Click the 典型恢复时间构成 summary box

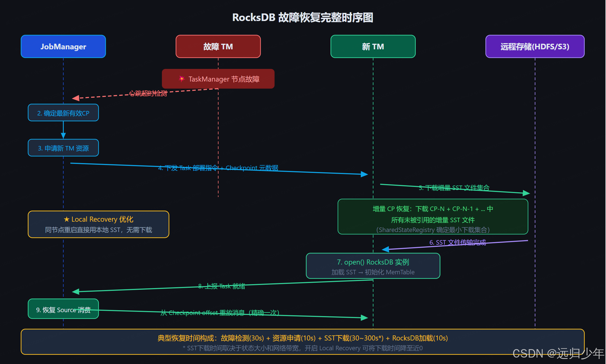point(302,342)
